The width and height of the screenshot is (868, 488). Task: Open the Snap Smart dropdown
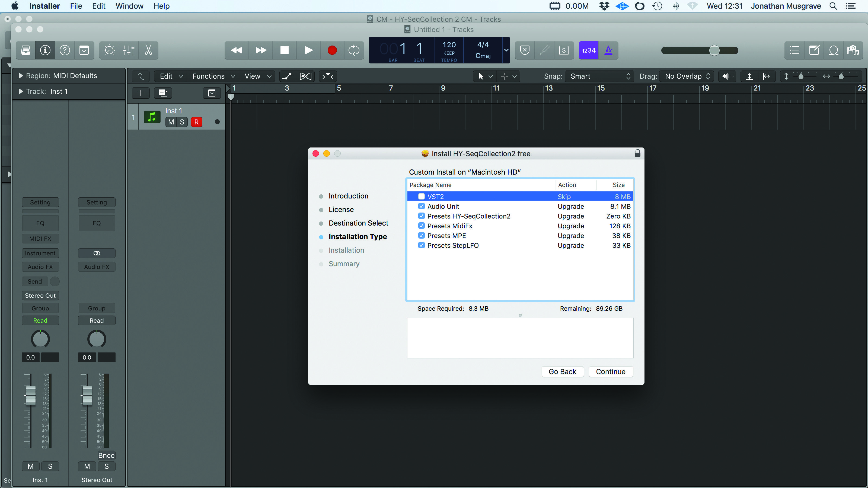600,76
